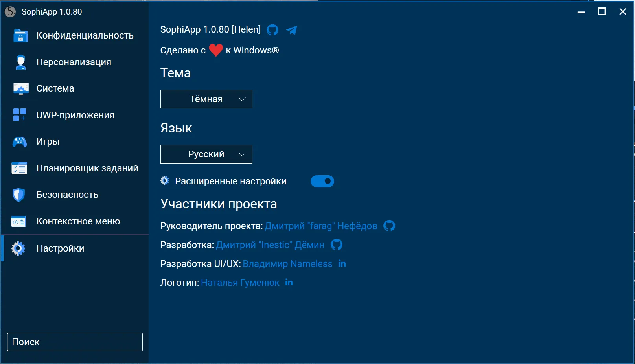Select Планировщик заданий in sidebar
The height and width of the screenshot is (364, 635).
[x=75, y=168]
